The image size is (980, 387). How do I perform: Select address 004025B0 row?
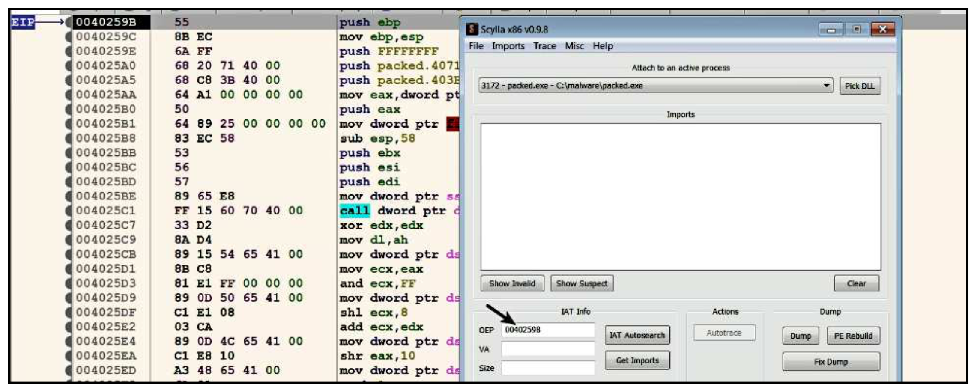(x=106, y=109)
